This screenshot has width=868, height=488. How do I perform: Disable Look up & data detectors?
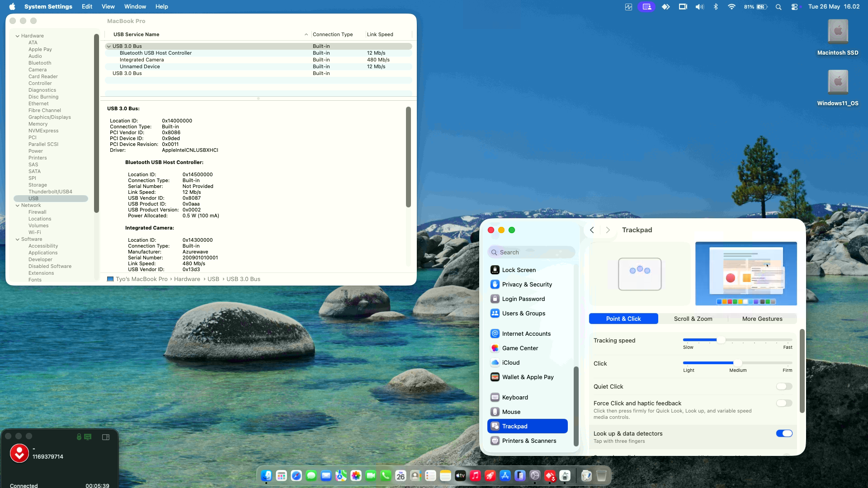pos(784,433)
